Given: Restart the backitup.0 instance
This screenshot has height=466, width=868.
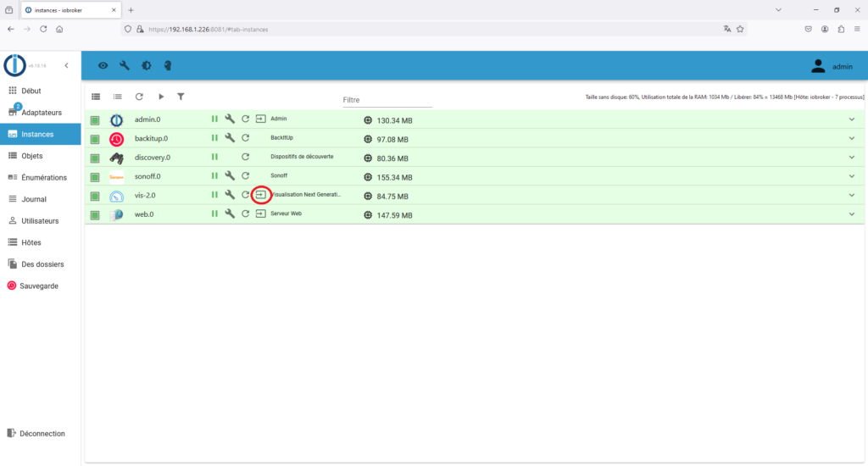Looking at the screenshot, I should coord(245,138).
